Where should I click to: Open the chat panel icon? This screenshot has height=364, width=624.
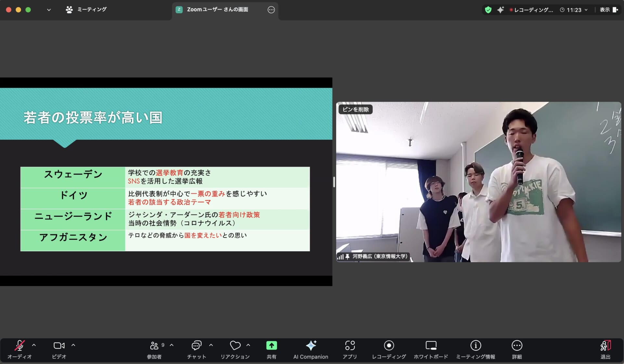pos(196,345)
